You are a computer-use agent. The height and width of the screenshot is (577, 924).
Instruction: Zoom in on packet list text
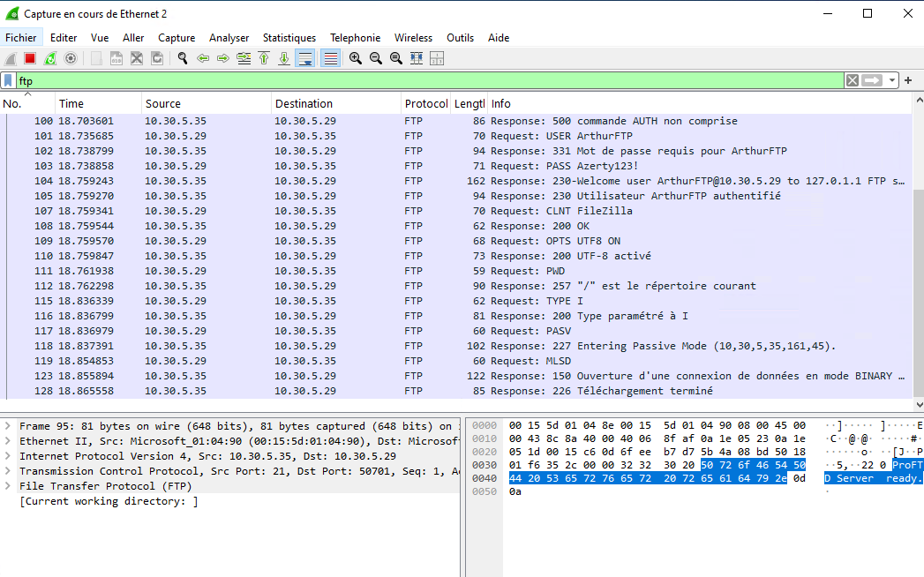point(356,58)
